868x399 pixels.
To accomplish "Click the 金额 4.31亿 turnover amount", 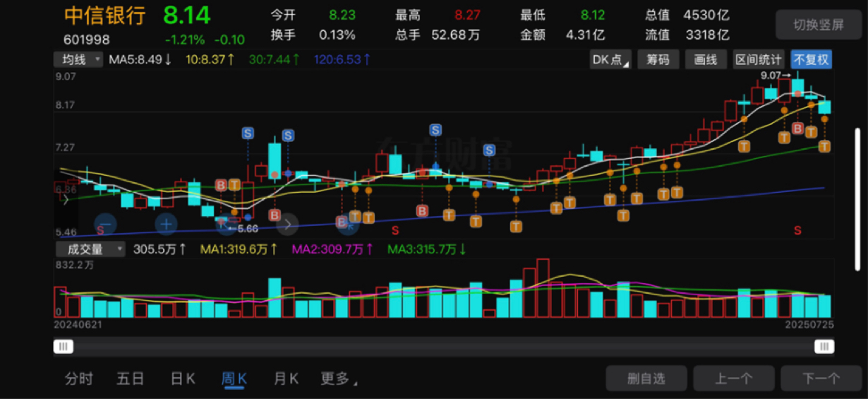I will pyautogui.click(x=563, y=35).
